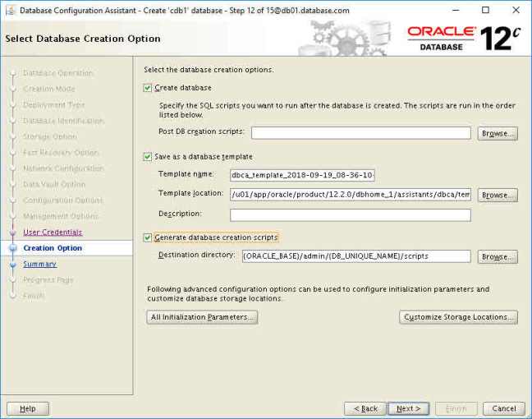Toggle Save as a database template
The width and height of the screenshot is (532, 419).
tap(149, 156)
